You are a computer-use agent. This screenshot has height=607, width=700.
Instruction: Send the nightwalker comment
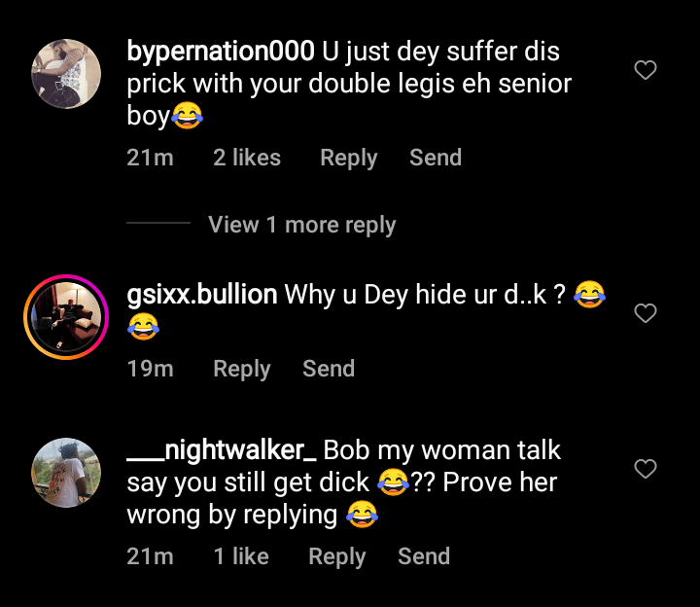coord(424,556)
